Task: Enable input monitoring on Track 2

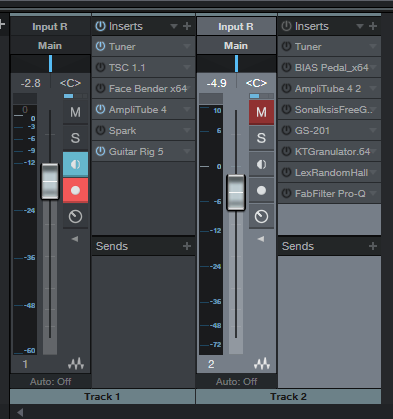Action: pyautogui.click(x=261, y=164)
